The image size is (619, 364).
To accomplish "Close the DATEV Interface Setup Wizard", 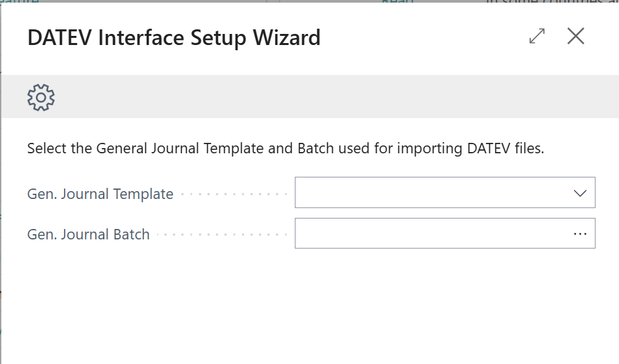I will (576, 37).
